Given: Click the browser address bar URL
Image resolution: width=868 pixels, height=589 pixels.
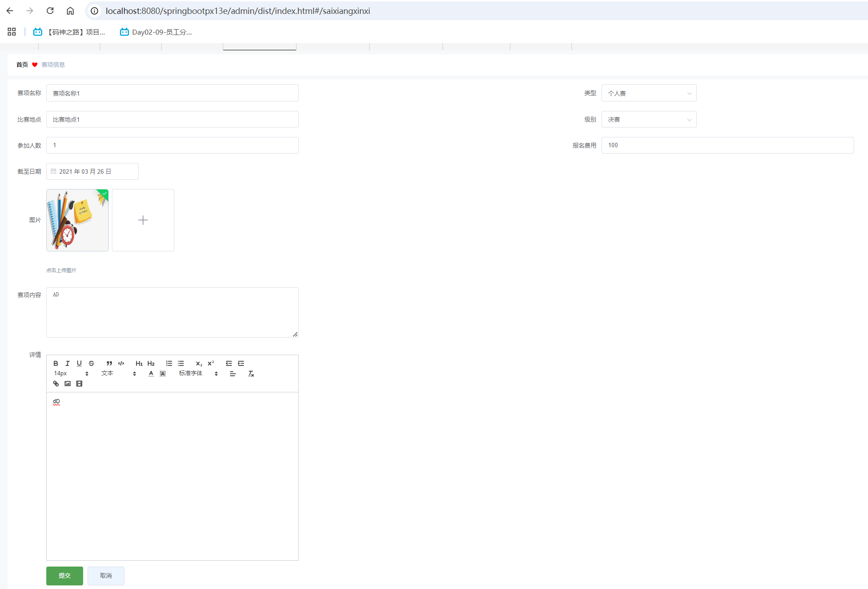Looking at the screenshot, I should point(238,11).
